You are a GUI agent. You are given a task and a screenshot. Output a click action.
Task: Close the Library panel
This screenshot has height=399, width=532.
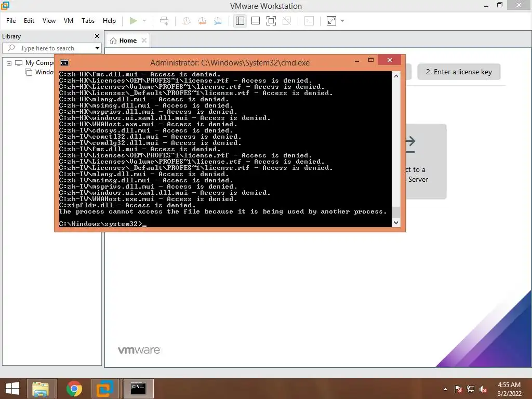point(97,36)
